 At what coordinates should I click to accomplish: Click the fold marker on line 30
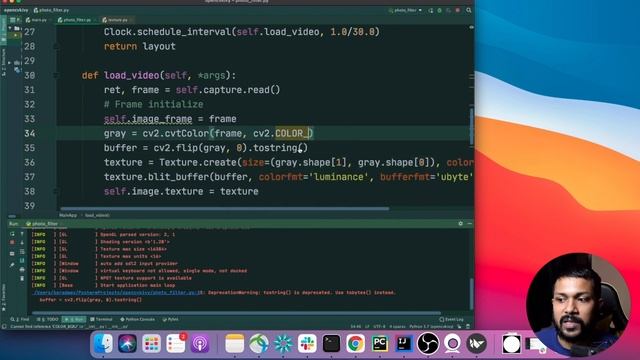pyautogui.click(x=56, y=75)
